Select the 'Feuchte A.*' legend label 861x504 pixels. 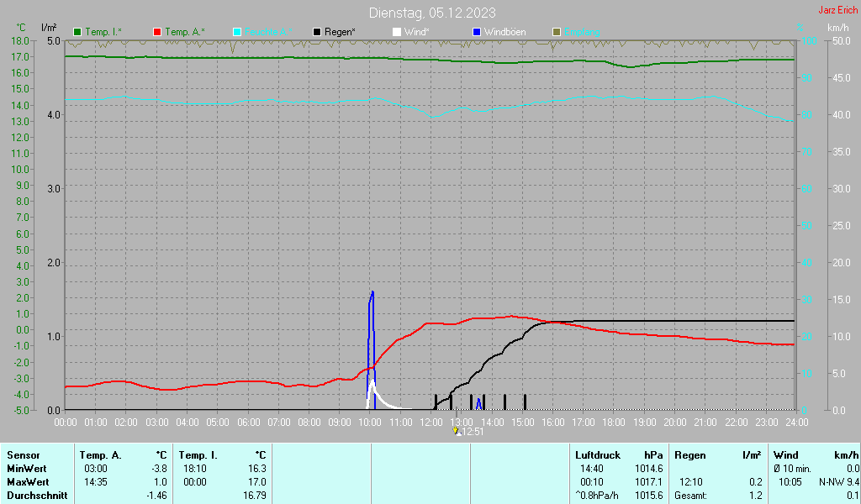point(268,32)
